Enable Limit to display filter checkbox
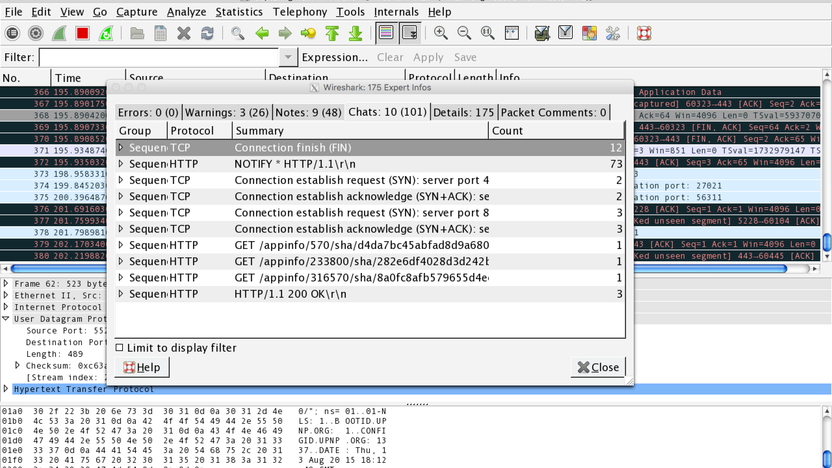 119,348
